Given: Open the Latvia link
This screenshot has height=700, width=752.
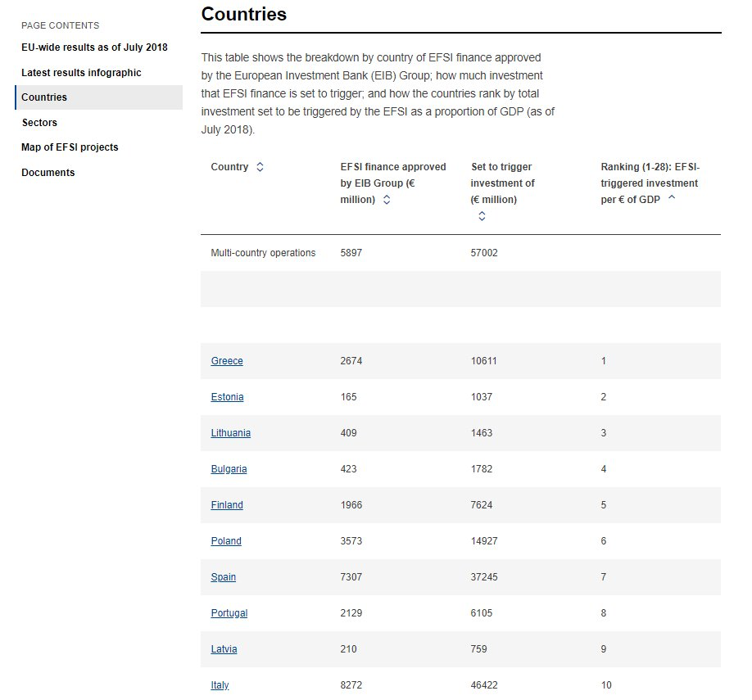Looking at the screenshot, I should pyautogui.click(x=224, y=648).
